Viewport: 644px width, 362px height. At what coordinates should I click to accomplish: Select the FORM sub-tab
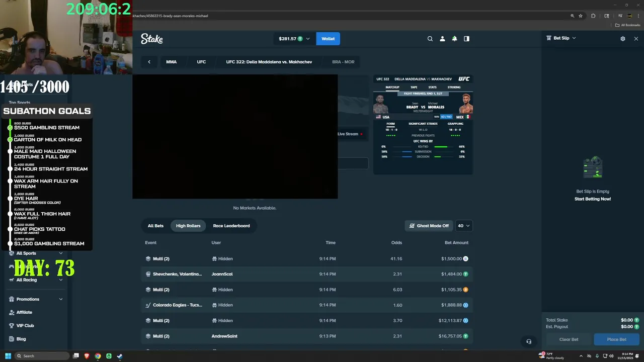pos(390,124)
